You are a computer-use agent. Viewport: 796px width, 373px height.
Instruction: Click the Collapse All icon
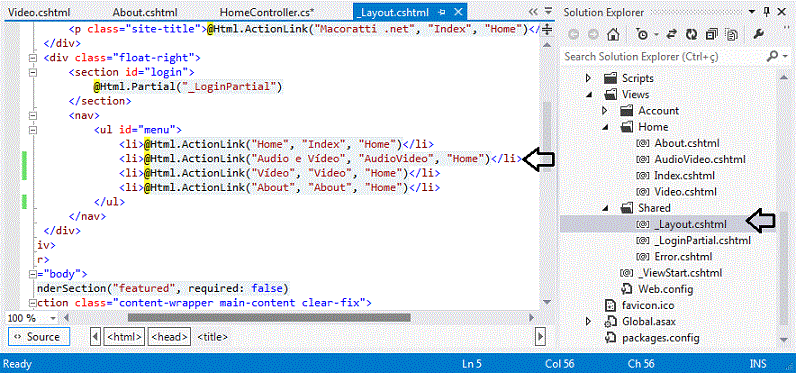click(x=712, y=34)
